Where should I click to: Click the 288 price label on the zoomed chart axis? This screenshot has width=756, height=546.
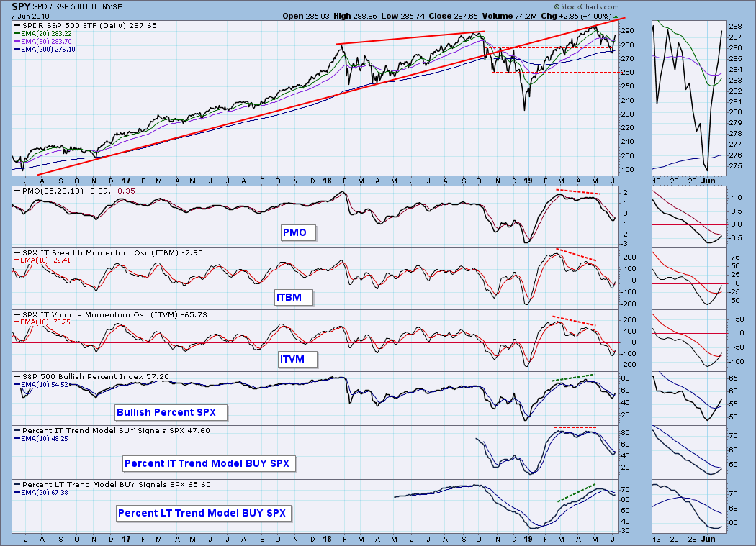pos(735,27)
